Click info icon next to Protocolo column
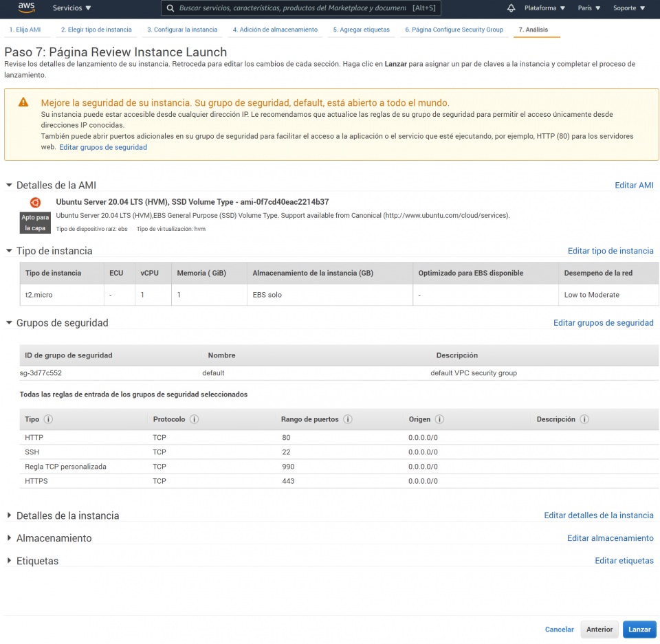 [194, 419]
